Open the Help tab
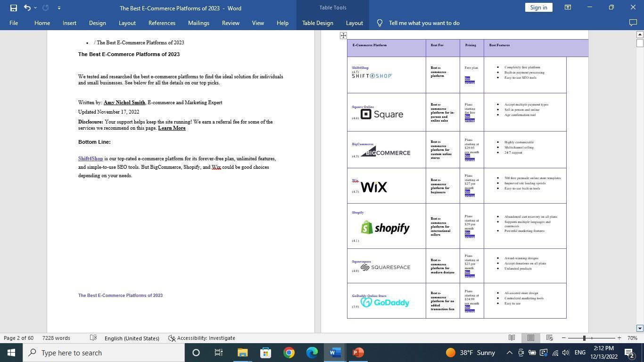The width and height of the screenshot is (644, 362). (282, 23)
